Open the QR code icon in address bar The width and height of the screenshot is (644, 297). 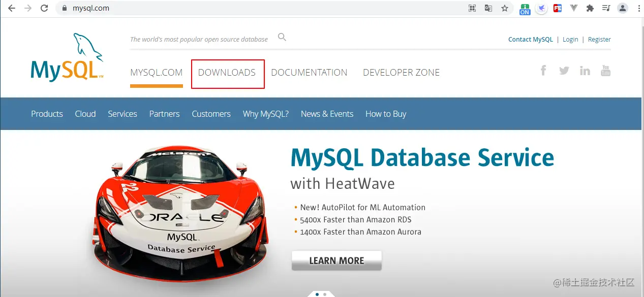[x=472, y=8]
